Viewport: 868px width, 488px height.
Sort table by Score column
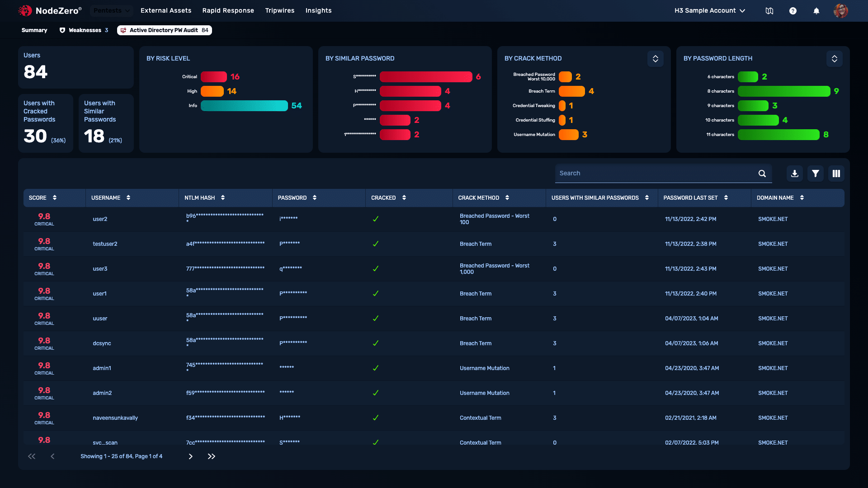pyautogui.click(x=55, y=197)
